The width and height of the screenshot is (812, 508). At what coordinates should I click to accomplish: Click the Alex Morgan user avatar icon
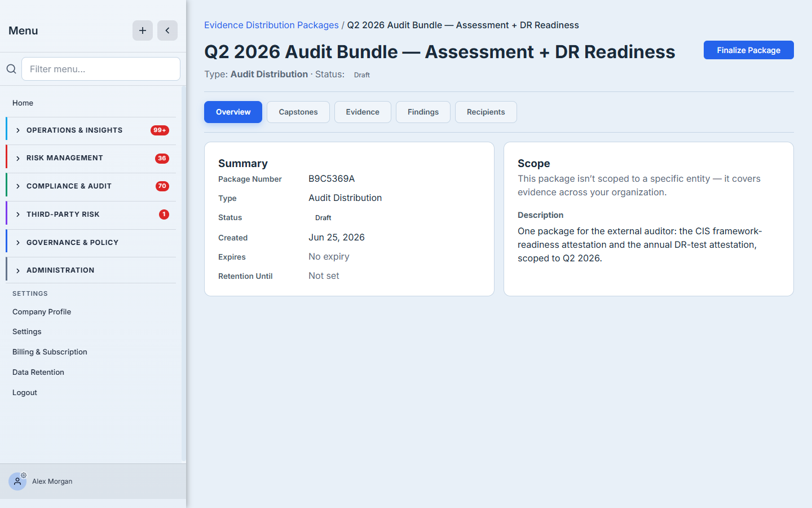17,481
